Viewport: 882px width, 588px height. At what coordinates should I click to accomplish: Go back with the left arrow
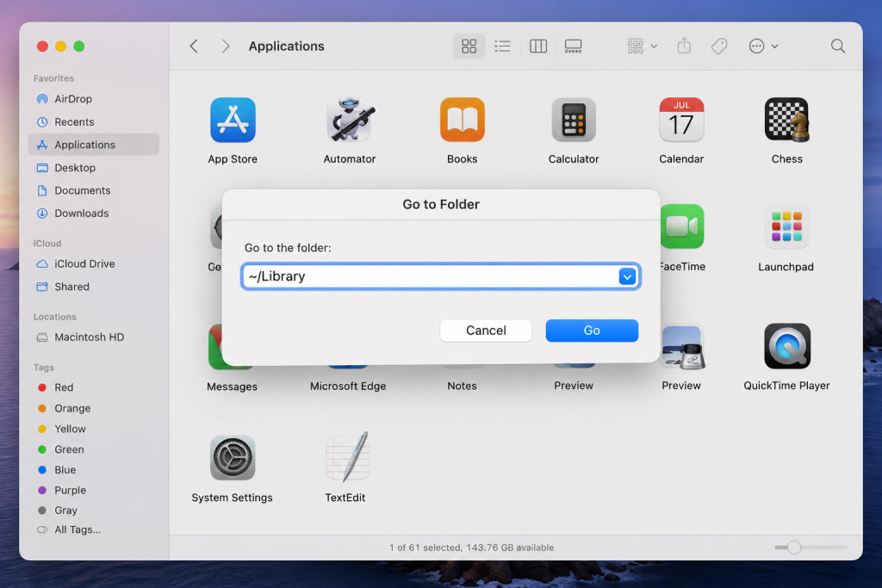tap(194, 46)
